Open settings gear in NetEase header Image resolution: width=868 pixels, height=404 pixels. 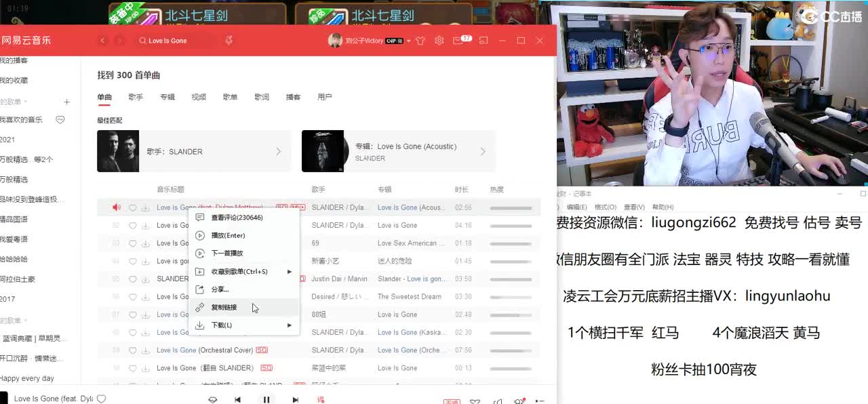click(x=439, y=41)
